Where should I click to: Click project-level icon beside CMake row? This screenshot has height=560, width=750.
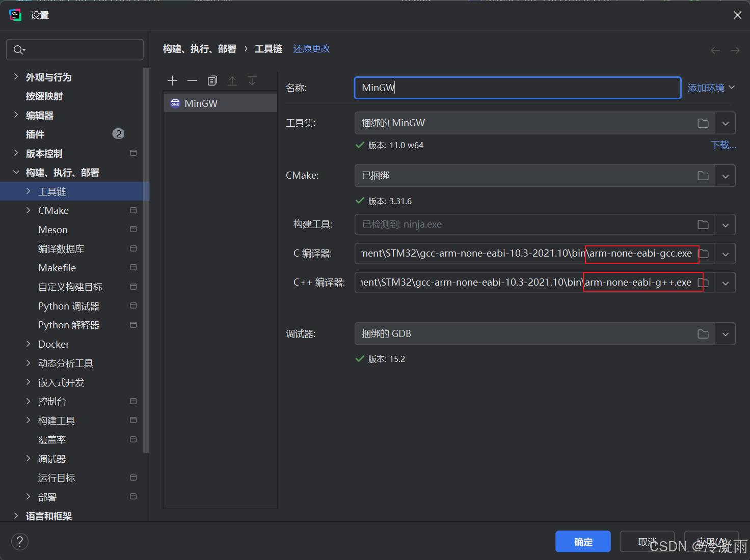(133, 210)
